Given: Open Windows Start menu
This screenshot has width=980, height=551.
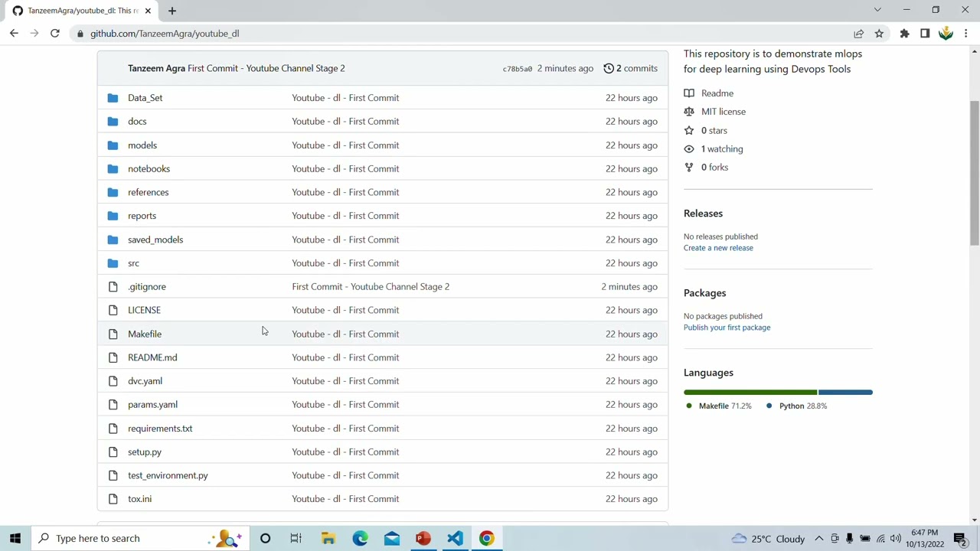Looking at the screenshot, I should coord(15,539).
